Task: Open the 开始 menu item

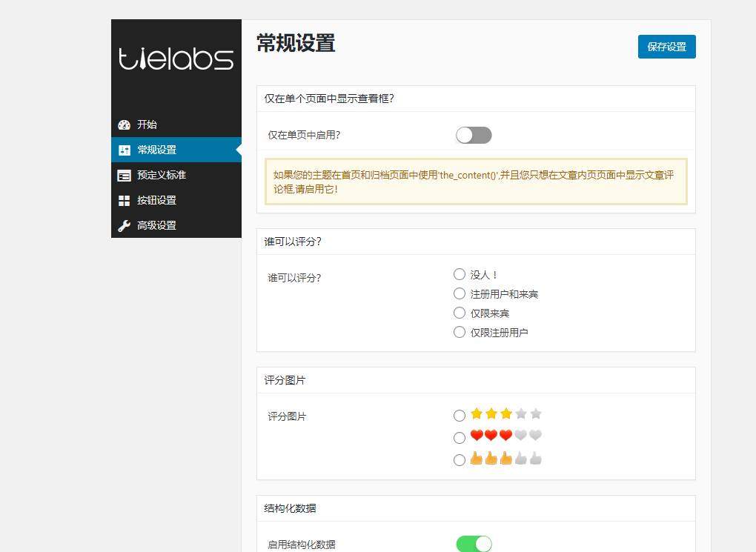Action: pyautogui.click(x=176, y=124)
